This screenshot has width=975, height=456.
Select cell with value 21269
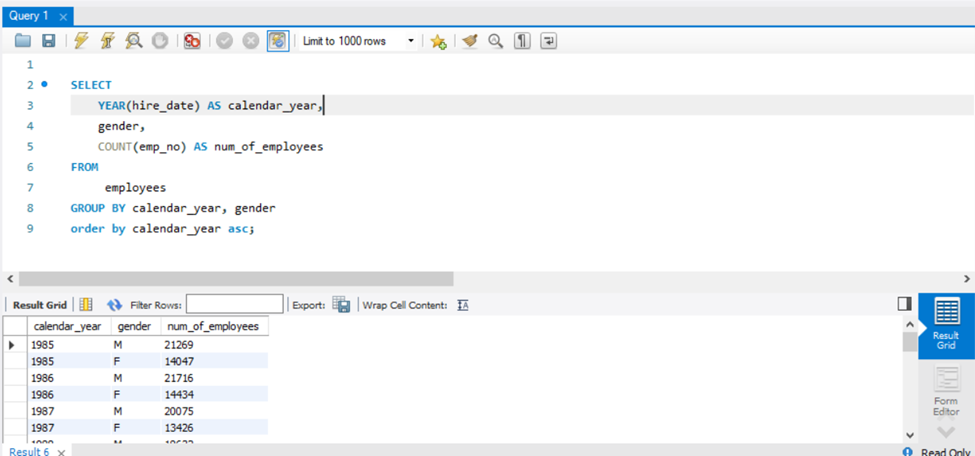pyautogui.click(x=214, y=344)
